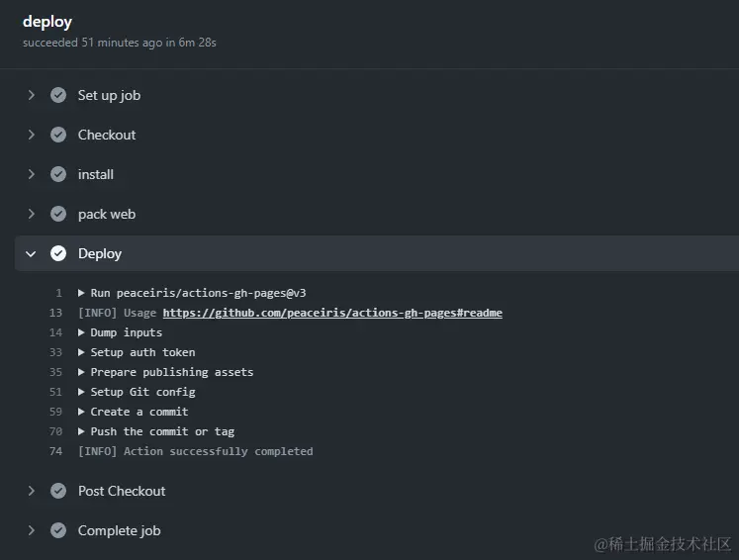Click the success check icon beside install
The height and width of the screenshot is (560, 739).
(x=58, y=174)
